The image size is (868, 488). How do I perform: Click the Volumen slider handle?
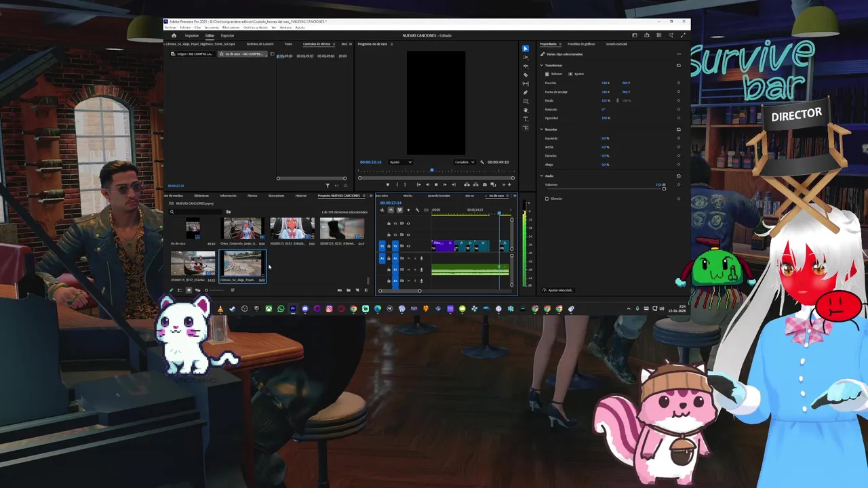pyautogui.click(x=664, y=188)
